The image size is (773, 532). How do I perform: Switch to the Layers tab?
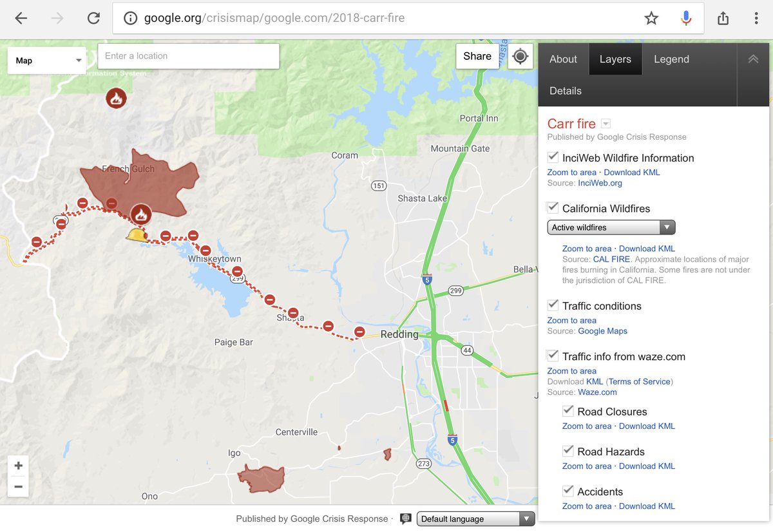point(615,59)
